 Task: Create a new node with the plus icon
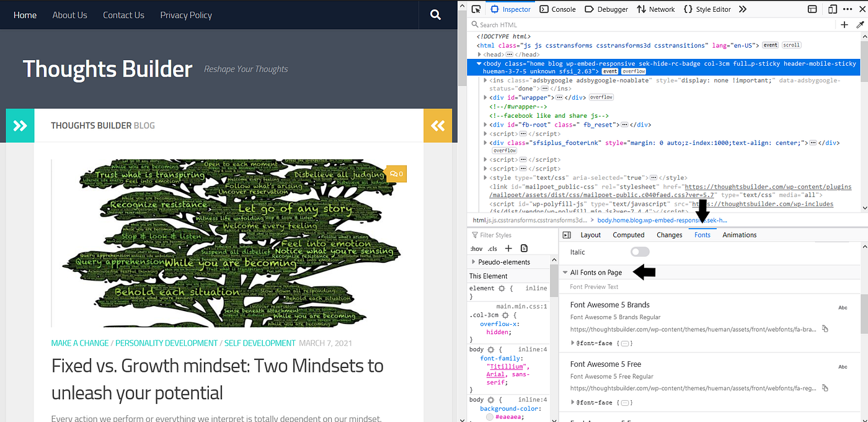click(x=844, y=25)
